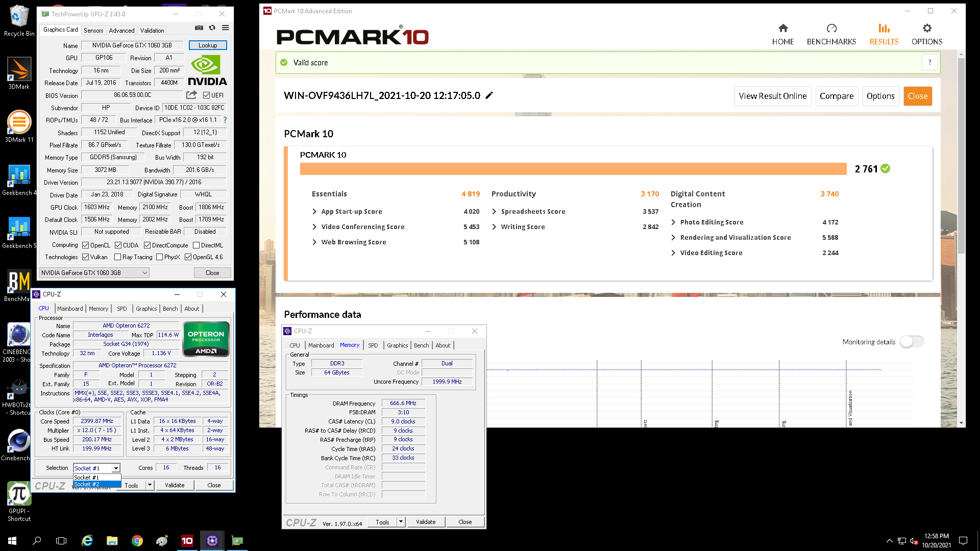Click scrollbar down arrow in PCMark 10

tap(961, 423)
